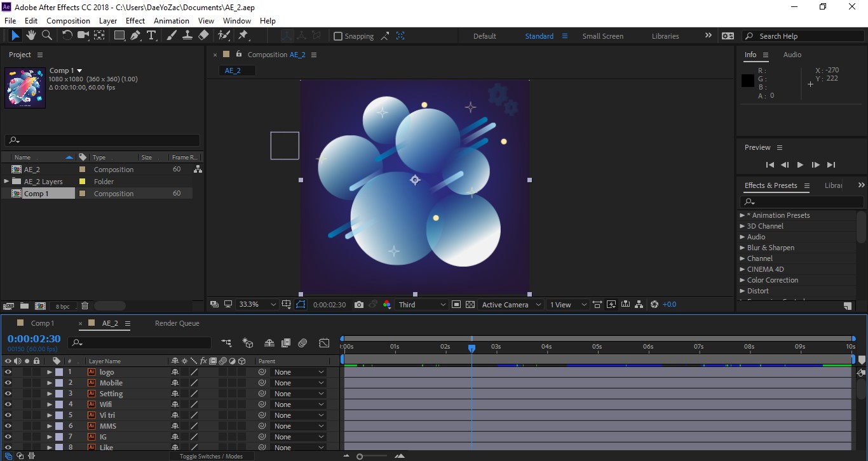Screen dimensions: 868x461
Task: Select the Zoom tool in toolbar
Action: 47,36
